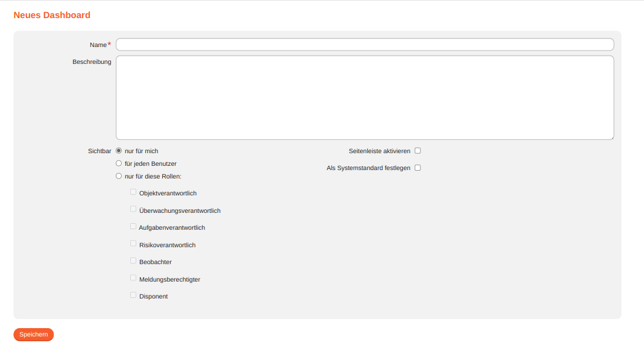Check the Disponent checkbox
This screenshot has height=357, width=644.
(x=133, y=294)
